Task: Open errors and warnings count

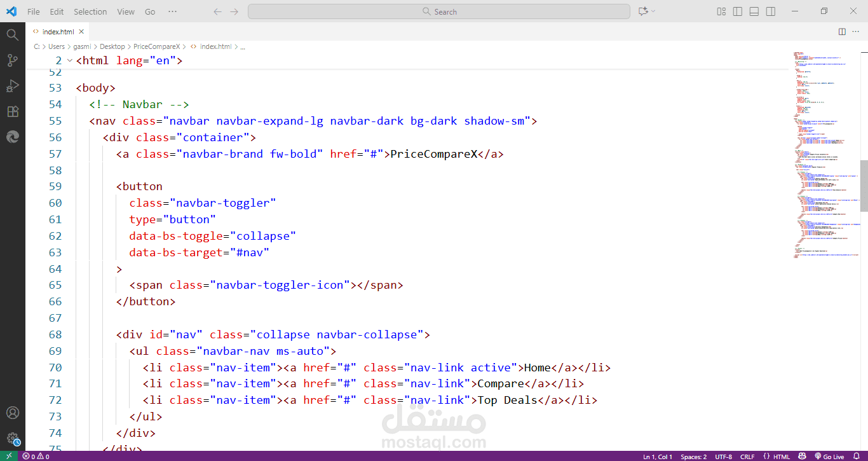Action: click(36, 457)
